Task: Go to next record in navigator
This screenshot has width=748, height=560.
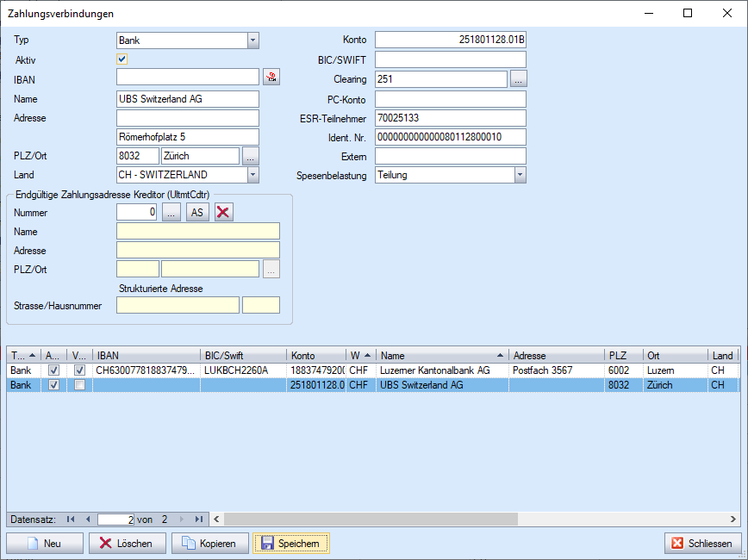Action: coord(181,520)
